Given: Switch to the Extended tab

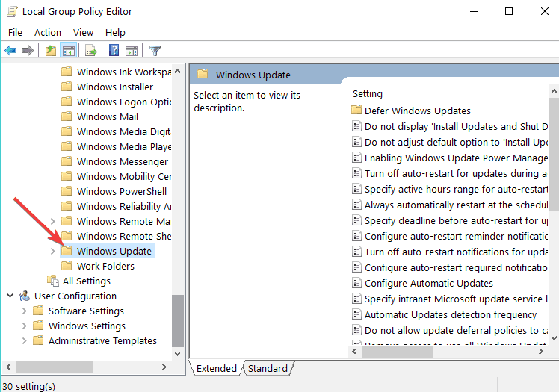Looking at the screenshot, I should pyautogui.click(x=216, y=368).
